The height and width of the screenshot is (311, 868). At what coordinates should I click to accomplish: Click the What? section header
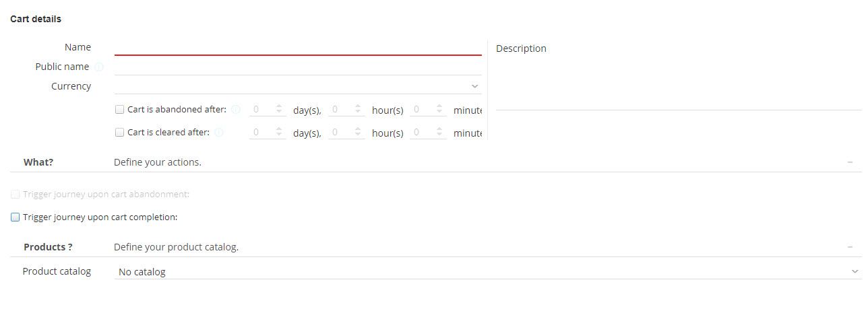coord(38,162)
